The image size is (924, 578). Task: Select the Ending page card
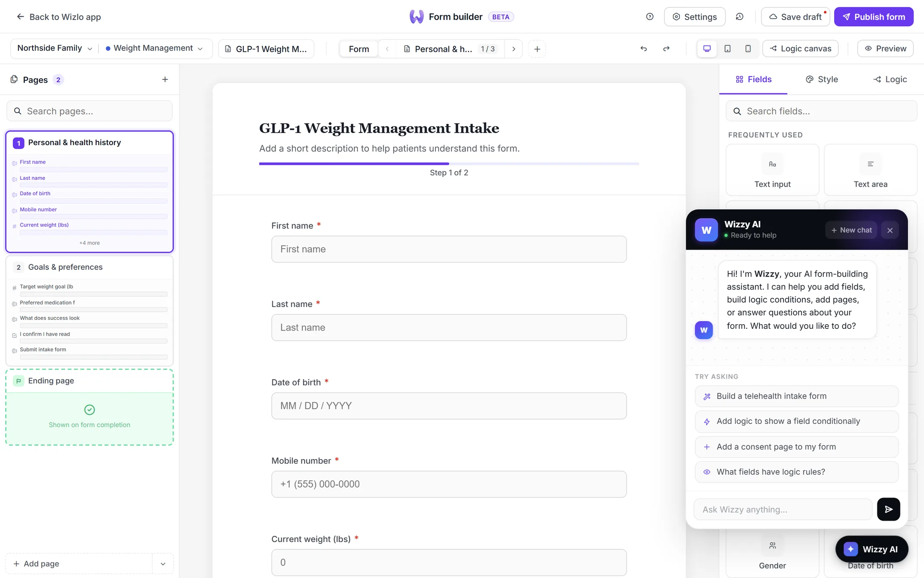[89, 407]
